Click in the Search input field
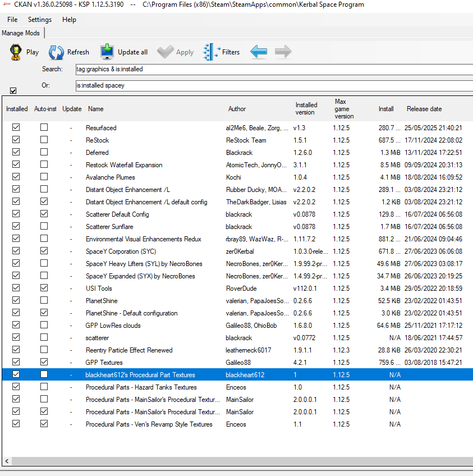 [x=274, y=69]
